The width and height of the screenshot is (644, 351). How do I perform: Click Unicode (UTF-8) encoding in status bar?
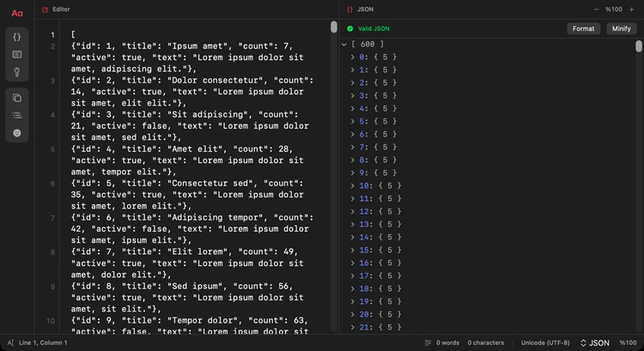point(545,342)
